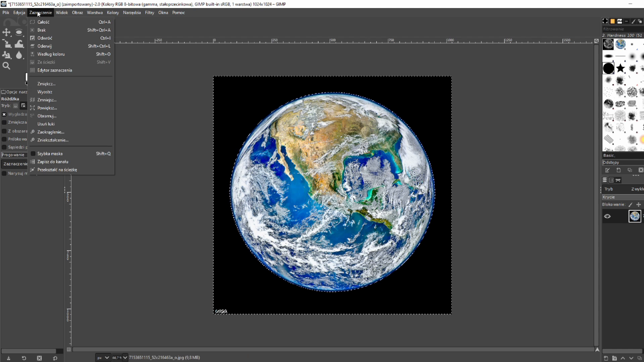Click Przekształć na ścieżkę entry
Image resolution: width=644 pixels, height=362 pixels.
pyautogui.click(x=57, y=170)
